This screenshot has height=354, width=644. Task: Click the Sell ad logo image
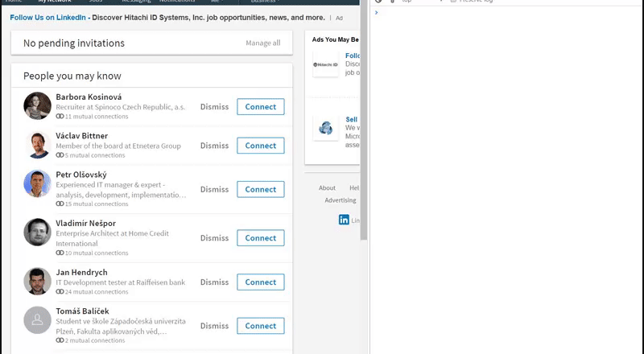click(x=325, y=128)
